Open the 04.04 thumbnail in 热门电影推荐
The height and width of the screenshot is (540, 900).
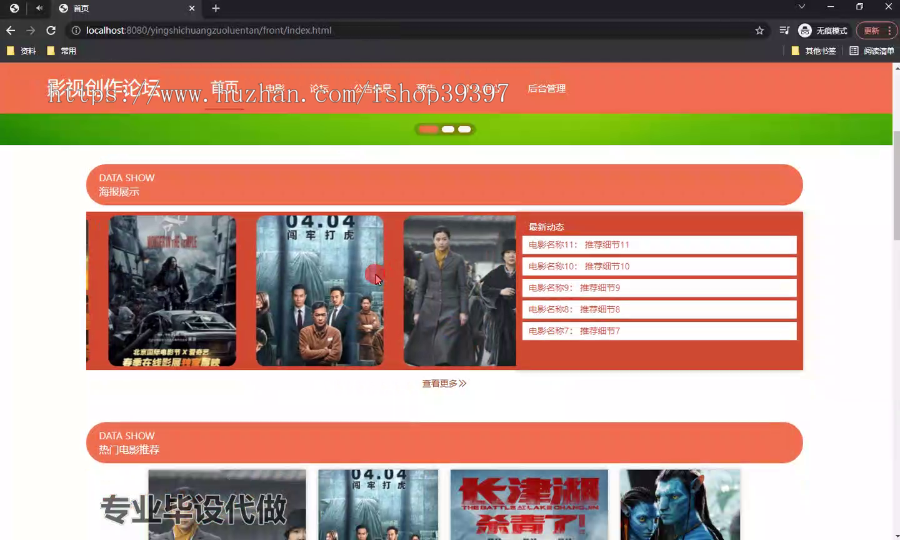(x=378, y=504)
